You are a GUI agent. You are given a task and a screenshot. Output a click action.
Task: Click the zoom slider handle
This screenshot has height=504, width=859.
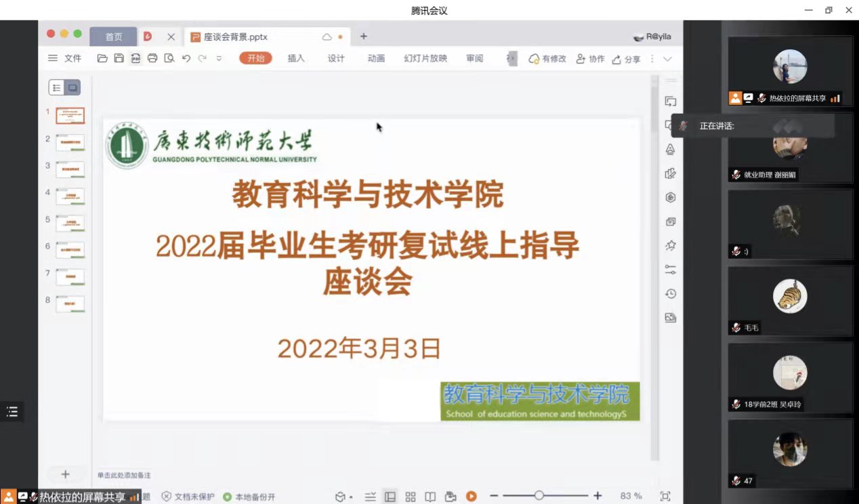click(539, 496)
